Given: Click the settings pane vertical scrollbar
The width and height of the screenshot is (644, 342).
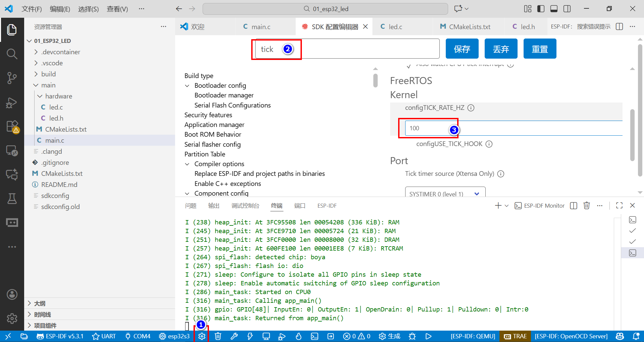Looking at the screenshot, I should [632, 135].
